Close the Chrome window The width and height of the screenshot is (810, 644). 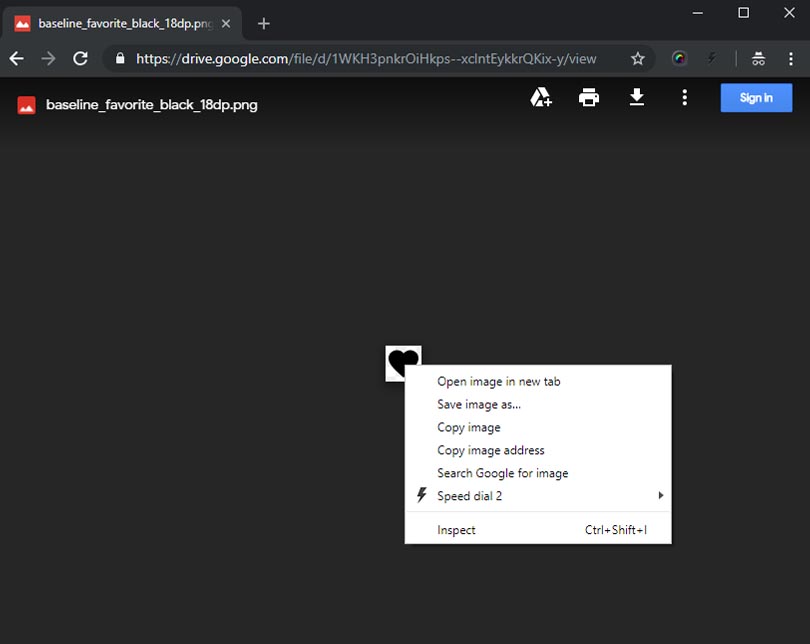[789, 13]
